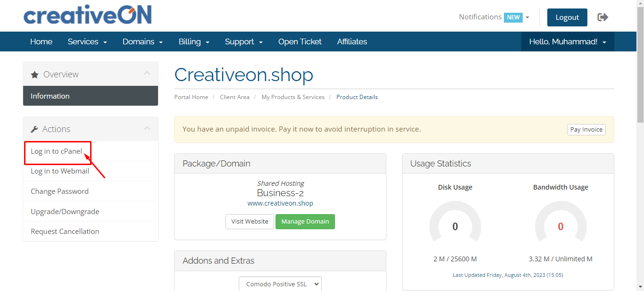Click the Actions wrench icon
The image size is (644, 291).
(34, 129)
